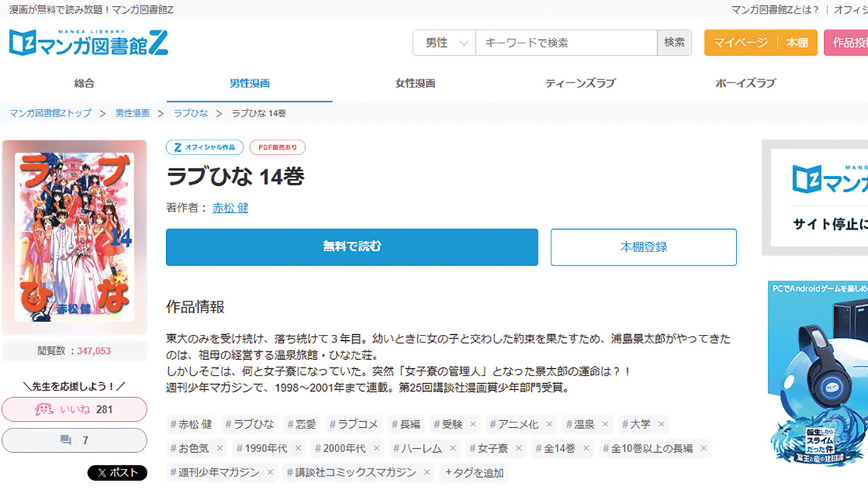Viewport: 868px width, 488px height.
Task: Click 無料で読む to read for free
Action: click(x=351, y=247)
